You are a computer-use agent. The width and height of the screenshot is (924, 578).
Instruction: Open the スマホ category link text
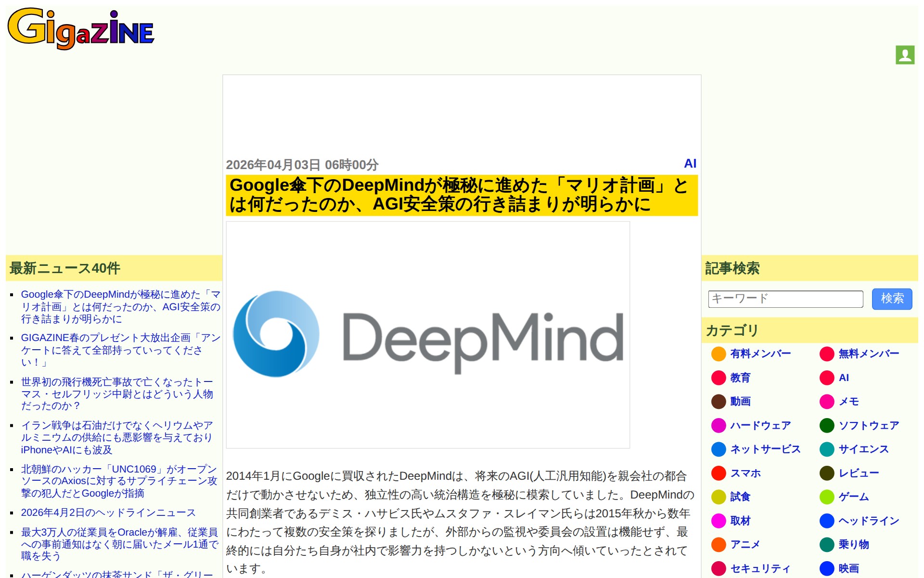tap(745, 473)
